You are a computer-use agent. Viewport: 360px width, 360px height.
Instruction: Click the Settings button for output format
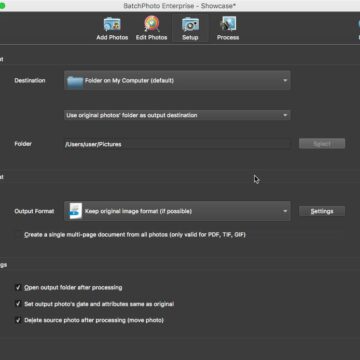322,211
